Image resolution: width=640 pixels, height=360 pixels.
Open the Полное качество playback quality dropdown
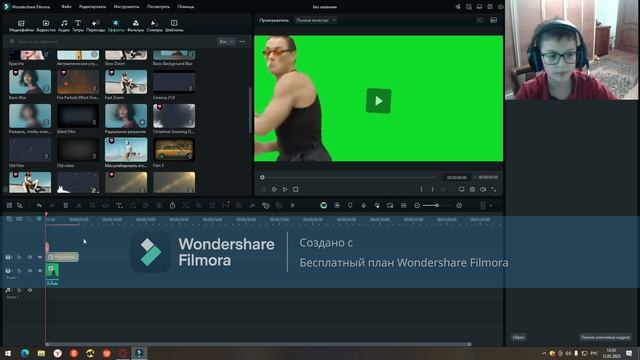[316, 20]
